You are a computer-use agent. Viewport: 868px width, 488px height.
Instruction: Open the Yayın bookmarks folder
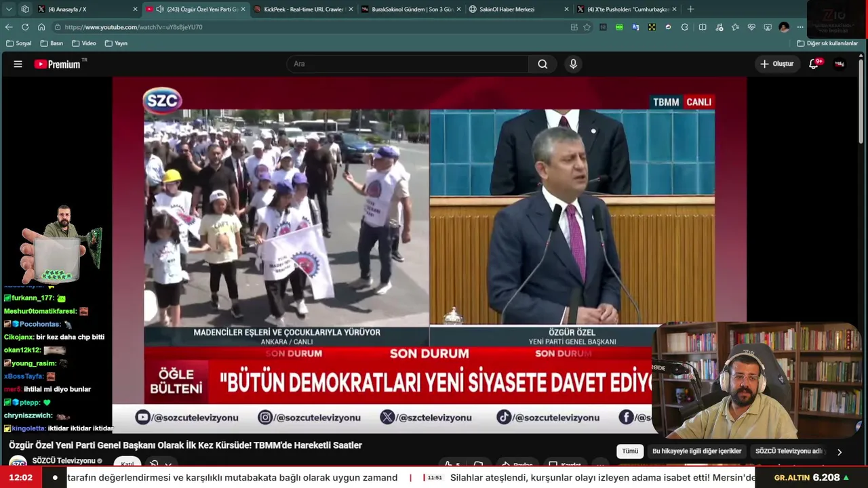point(117,43)
